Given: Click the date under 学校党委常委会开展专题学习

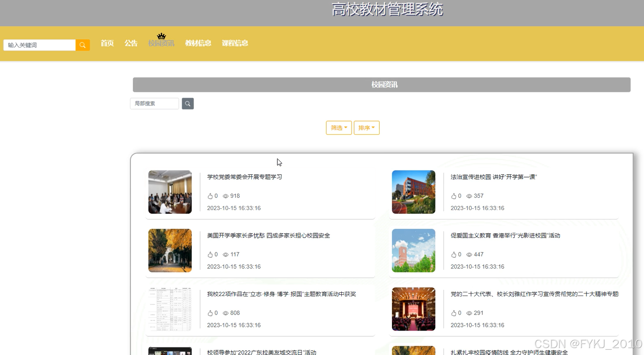Looking at the screenshot, I should point(234,208).
